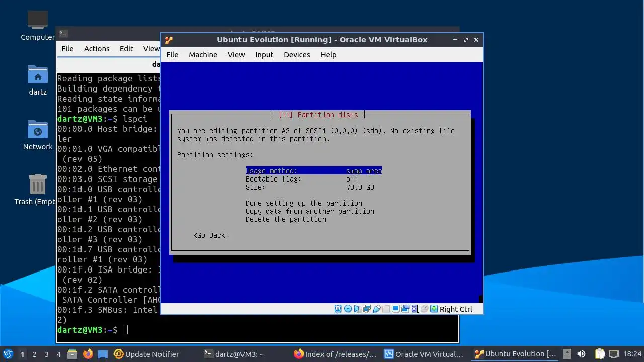Image resolution: width=644 pixels, height=362 pixels.
Task: Click the <Go Back> button in installer
Action: coord(211,235)
